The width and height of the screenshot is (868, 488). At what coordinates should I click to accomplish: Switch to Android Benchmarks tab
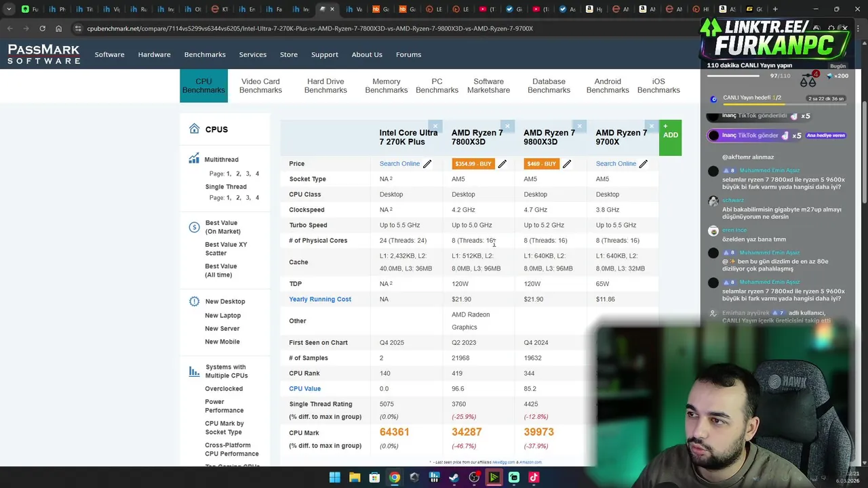608,85
